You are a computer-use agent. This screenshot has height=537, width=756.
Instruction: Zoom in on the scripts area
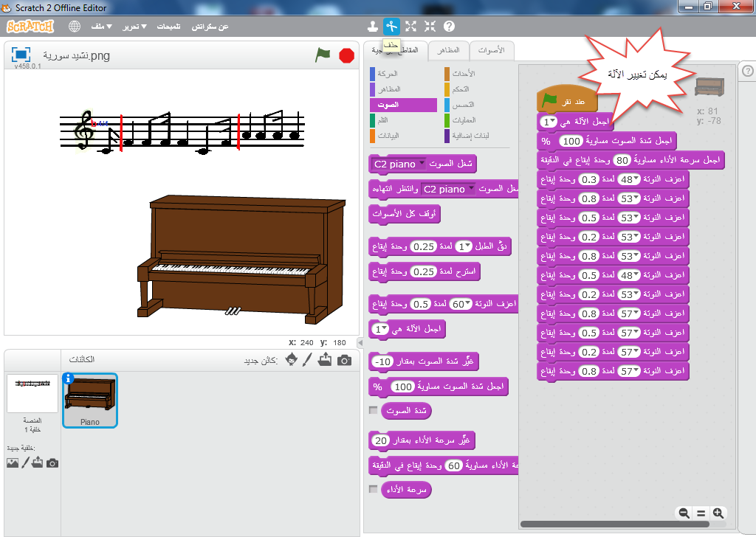click(717, 513)
